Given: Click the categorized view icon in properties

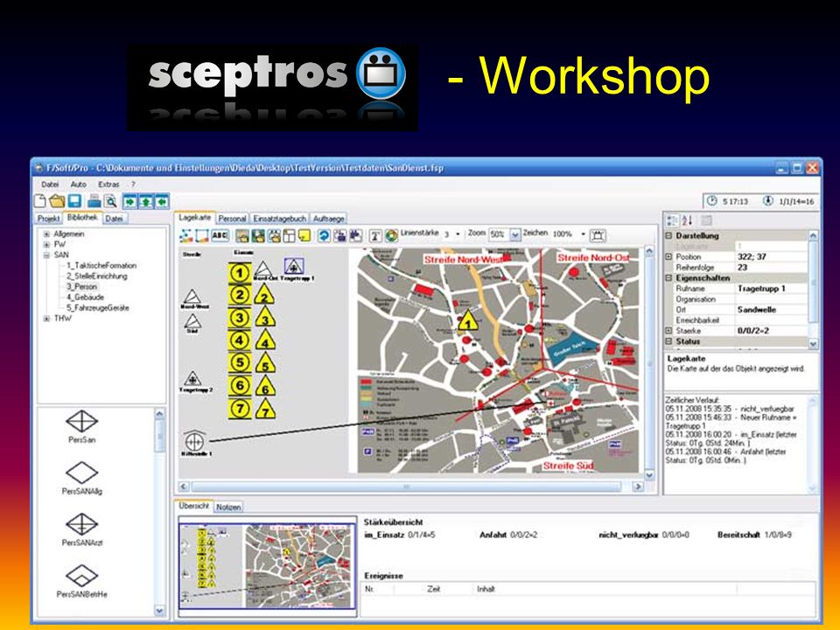Looking at the screenshot, I should (x=672, y=220).
